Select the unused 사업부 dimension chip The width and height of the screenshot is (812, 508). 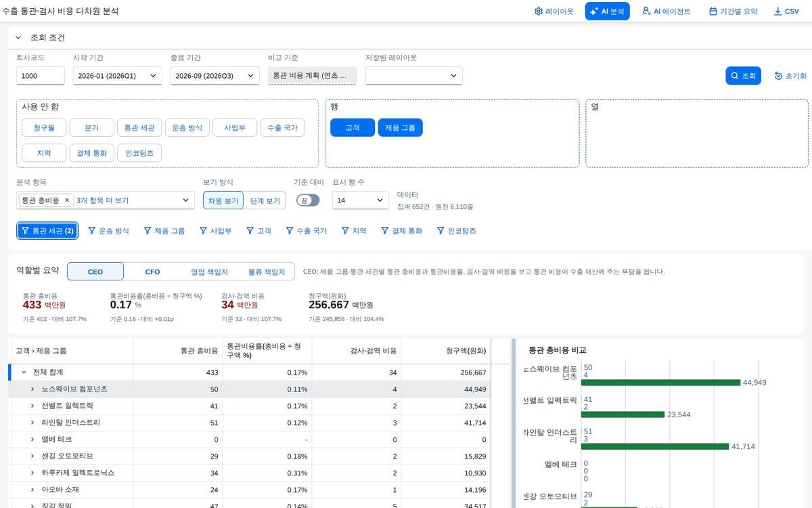point(235,127)
